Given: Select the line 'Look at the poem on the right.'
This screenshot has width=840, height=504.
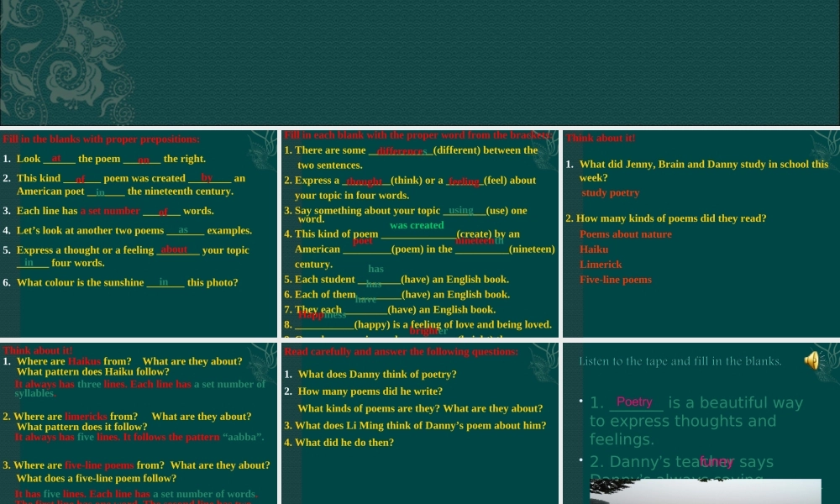Looking at the screenshot, I should (111, 159).
